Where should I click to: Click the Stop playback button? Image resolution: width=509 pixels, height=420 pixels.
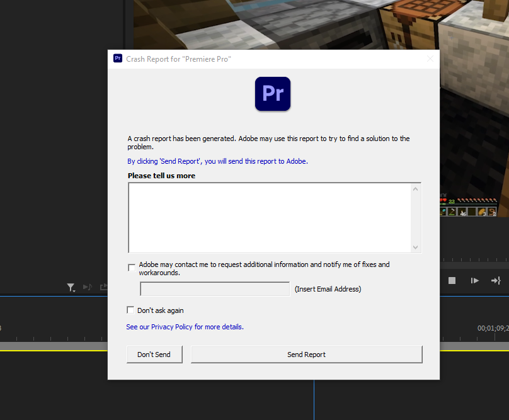[452, 281]
